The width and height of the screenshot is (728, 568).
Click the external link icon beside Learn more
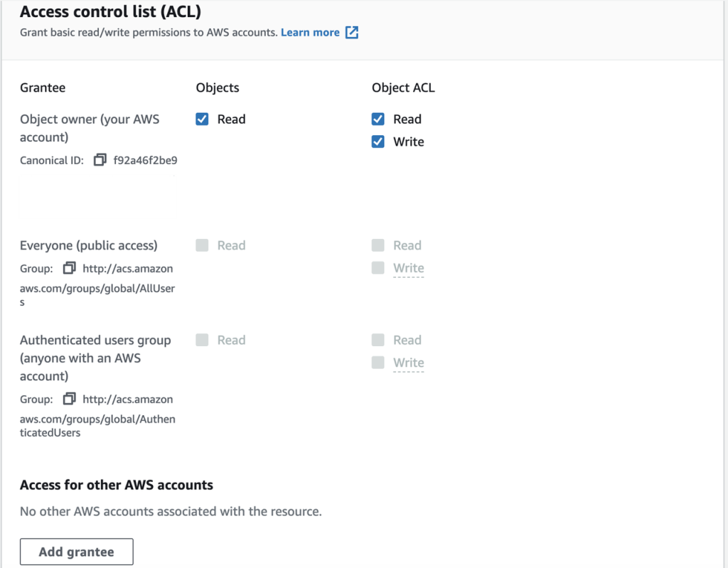point(350,32)
